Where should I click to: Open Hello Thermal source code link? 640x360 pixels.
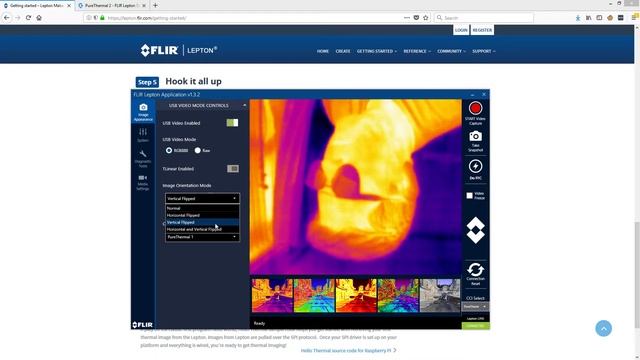349,350
